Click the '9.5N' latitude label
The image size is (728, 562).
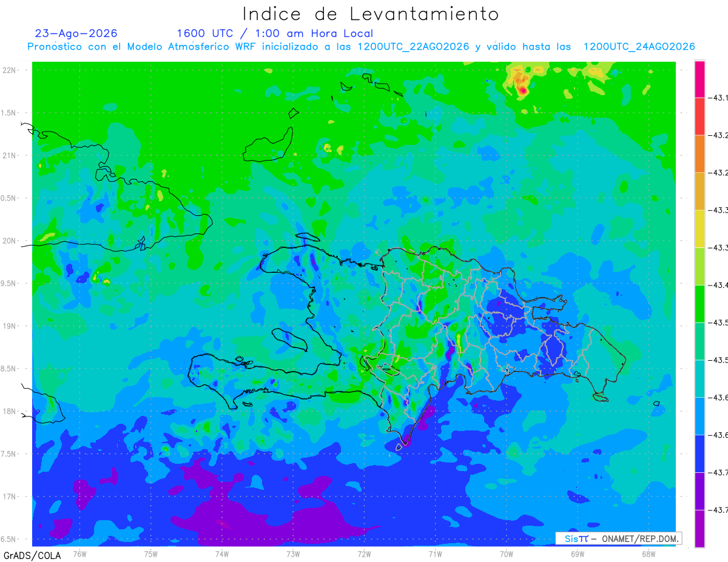tap(10, 284)
